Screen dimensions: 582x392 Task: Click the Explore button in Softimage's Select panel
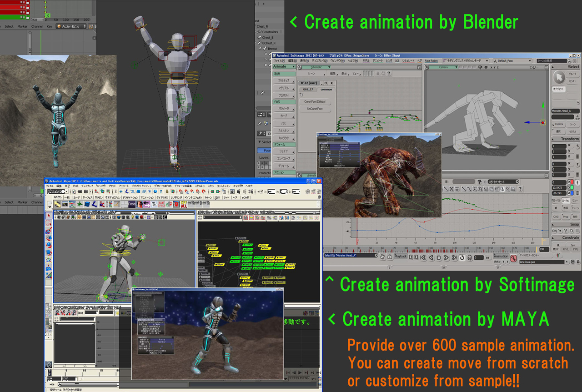[x=559, y=124]
